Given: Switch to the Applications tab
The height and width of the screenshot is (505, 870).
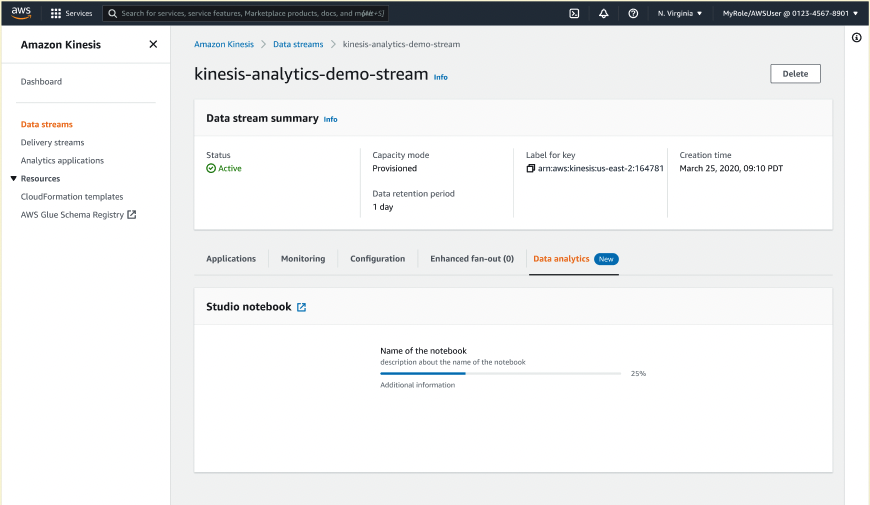Looking at the screenshot, I should (231, 259).
